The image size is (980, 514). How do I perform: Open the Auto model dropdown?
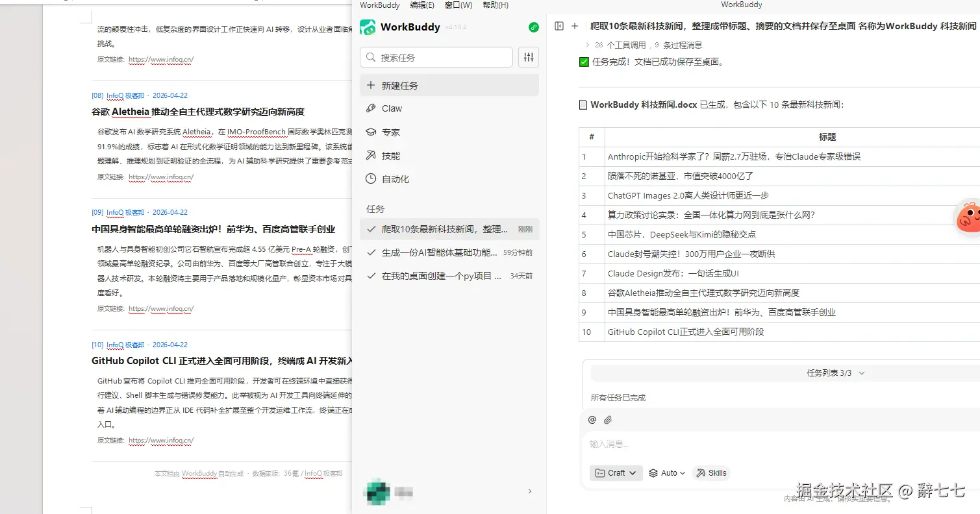(x=667, y=473)
